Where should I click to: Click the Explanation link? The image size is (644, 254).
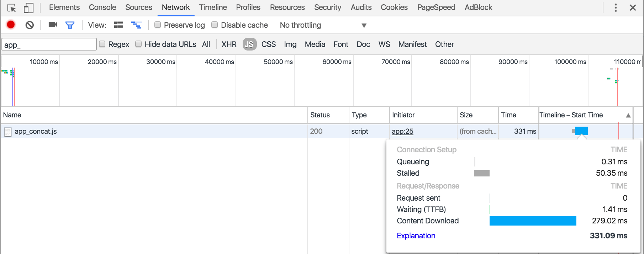pyautogui.click(x=416, y=236)
